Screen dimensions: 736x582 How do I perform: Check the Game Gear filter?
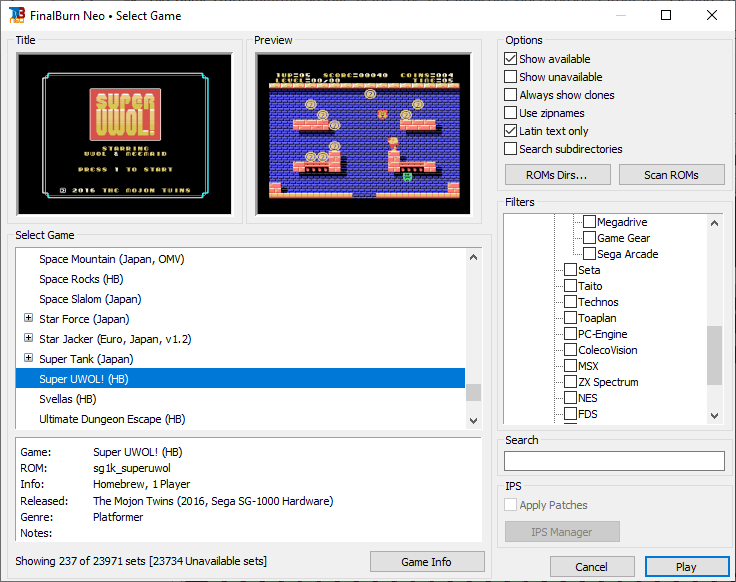click(x=590, y=237)
